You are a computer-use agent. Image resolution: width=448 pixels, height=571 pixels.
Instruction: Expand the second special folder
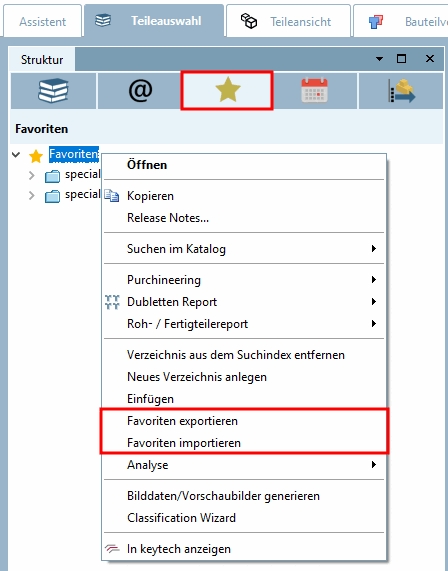tap(32, 196)
